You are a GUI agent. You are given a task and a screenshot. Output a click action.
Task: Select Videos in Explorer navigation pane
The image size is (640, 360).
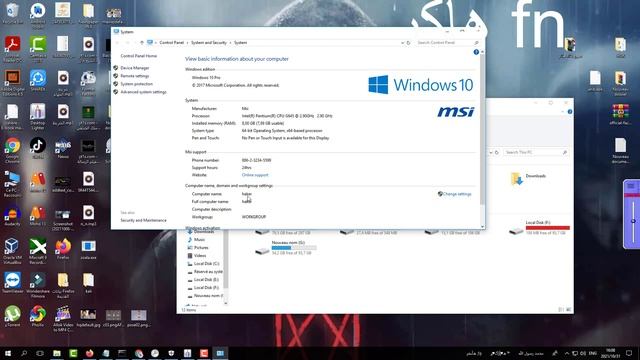pyautogui.click(x=200, y=256)
